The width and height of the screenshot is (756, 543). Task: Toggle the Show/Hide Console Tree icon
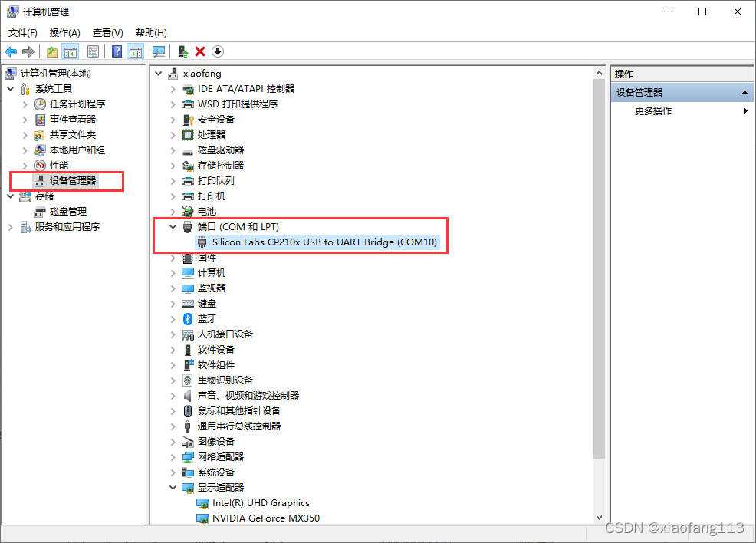[x=71, y=51]
